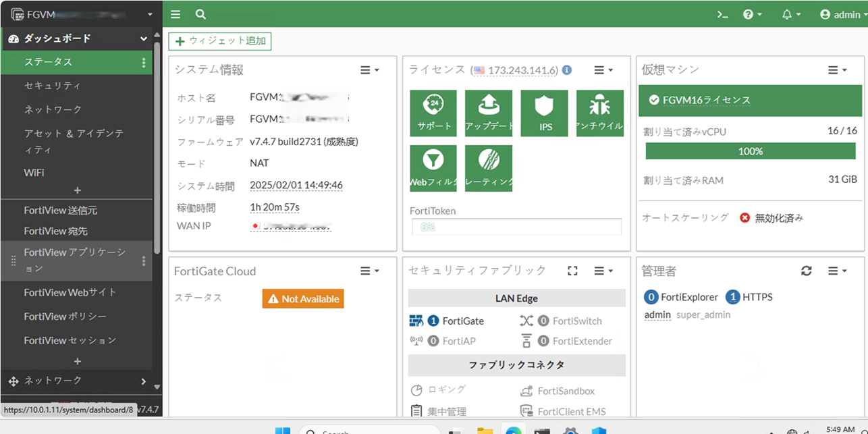Image resolution: width=868 pixels, height=434 pixels.
Task: Click the IPS license tile
Action: click(x=545, y=113)
